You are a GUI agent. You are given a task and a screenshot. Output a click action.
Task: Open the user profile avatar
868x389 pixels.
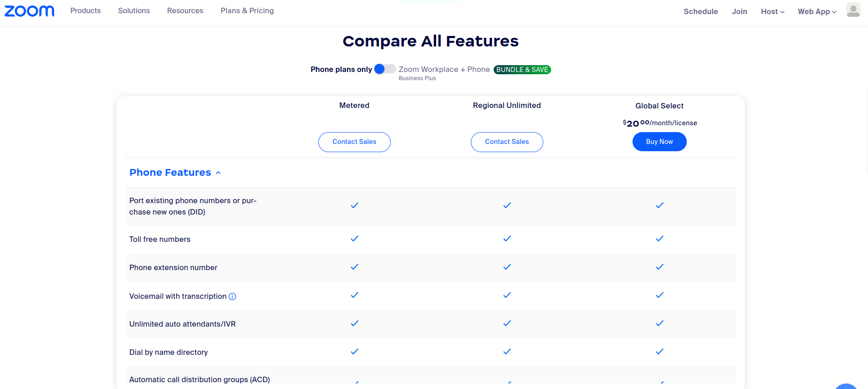coord(853,10)
